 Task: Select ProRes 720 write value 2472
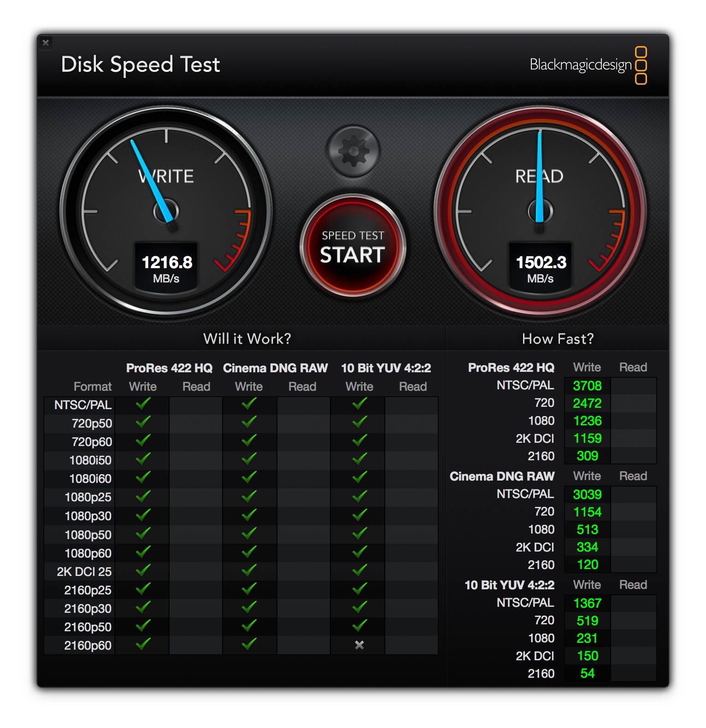[588, 403]
